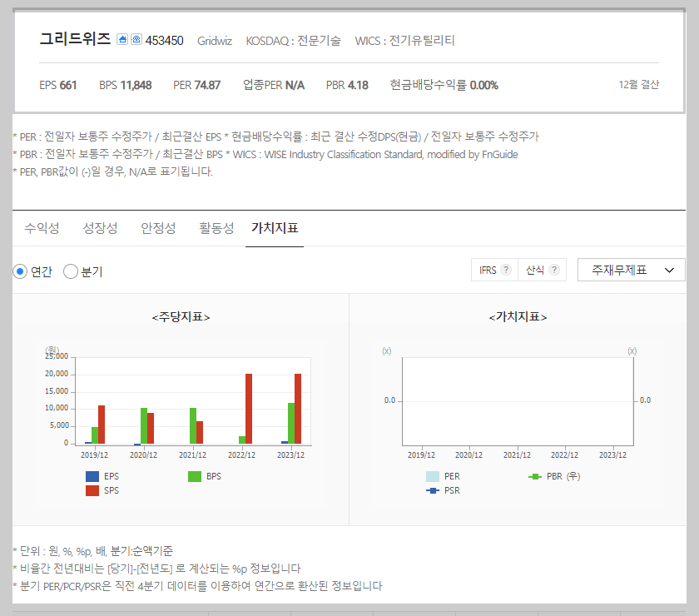This screenshot has height=616, width=699.
Task: Click the home icon next to 그리드위즈
Action: coord(122,40)
